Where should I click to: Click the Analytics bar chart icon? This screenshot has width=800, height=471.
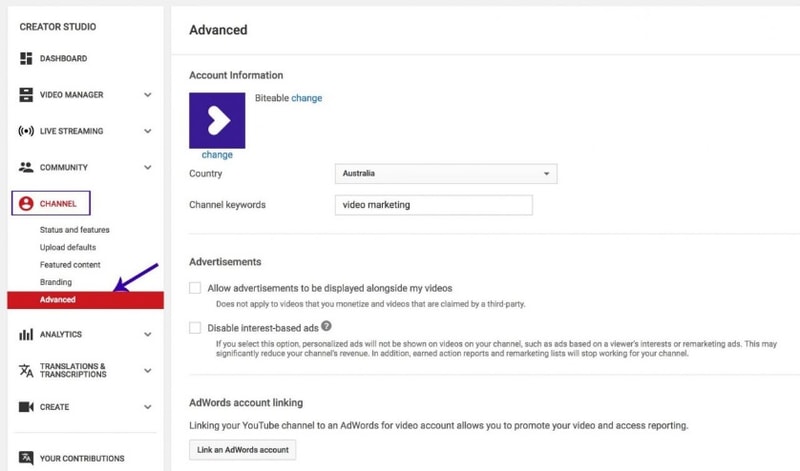26,334
